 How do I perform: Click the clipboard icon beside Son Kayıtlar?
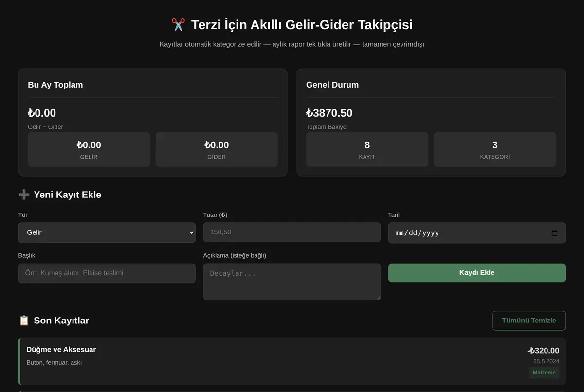tap(24, 321)
